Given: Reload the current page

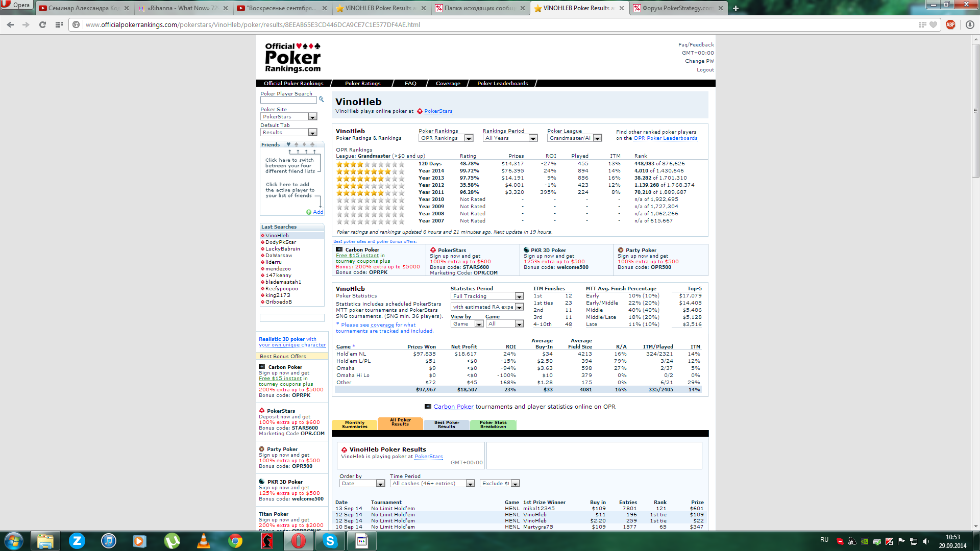Looking at the screenshot, I should pos(42,24).
